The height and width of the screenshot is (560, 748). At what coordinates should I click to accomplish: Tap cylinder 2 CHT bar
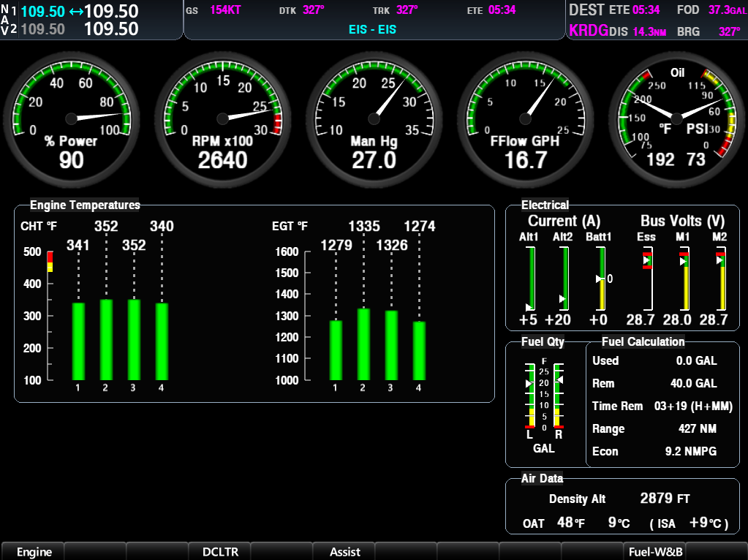106,339
